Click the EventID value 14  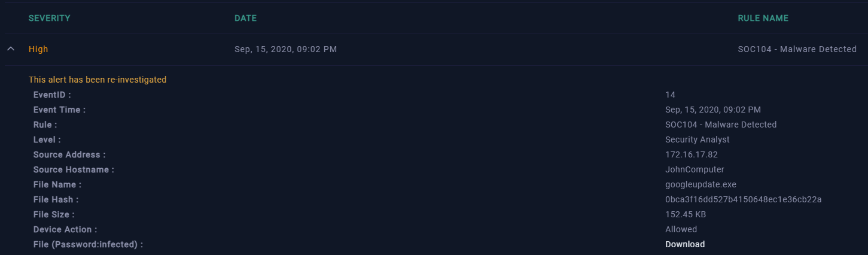coord(670,95)
